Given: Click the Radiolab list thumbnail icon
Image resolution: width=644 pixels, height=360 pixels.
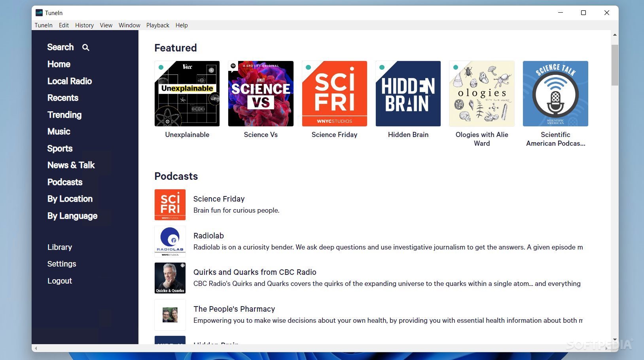Looking at the screenshot, I should coord(170,242).
